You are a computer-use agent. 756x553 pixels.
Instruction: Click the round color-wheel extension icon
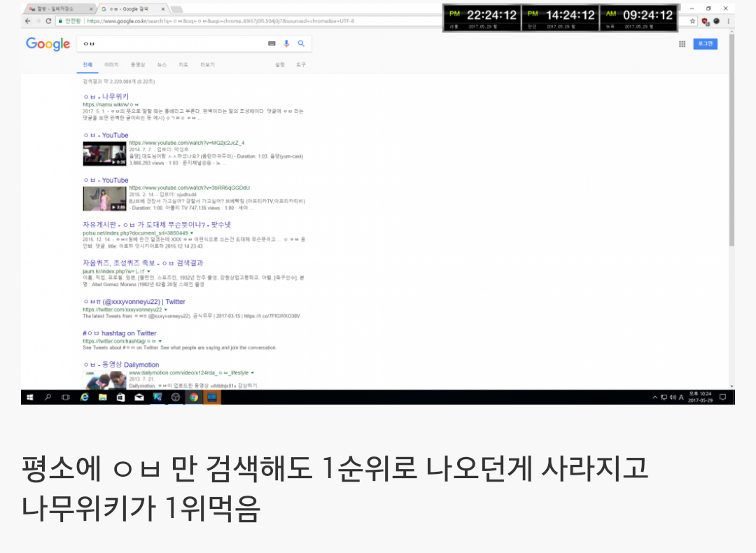pyautogui.click(x=717, y=21)
